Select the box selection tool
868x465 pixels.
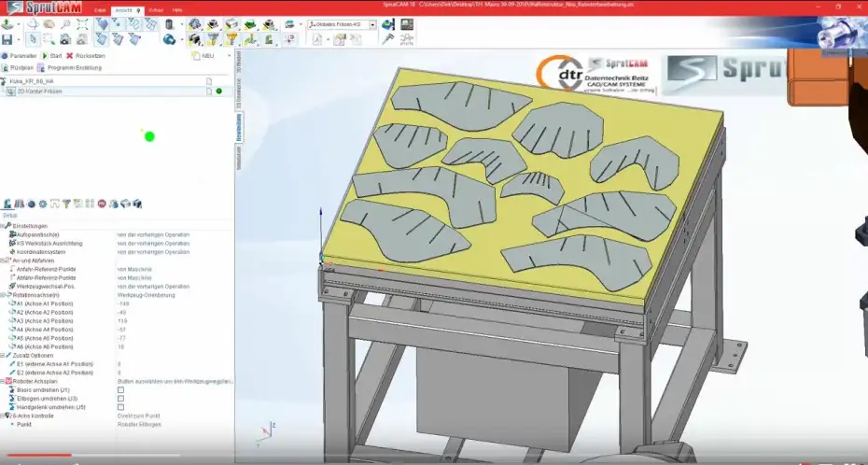49,39
